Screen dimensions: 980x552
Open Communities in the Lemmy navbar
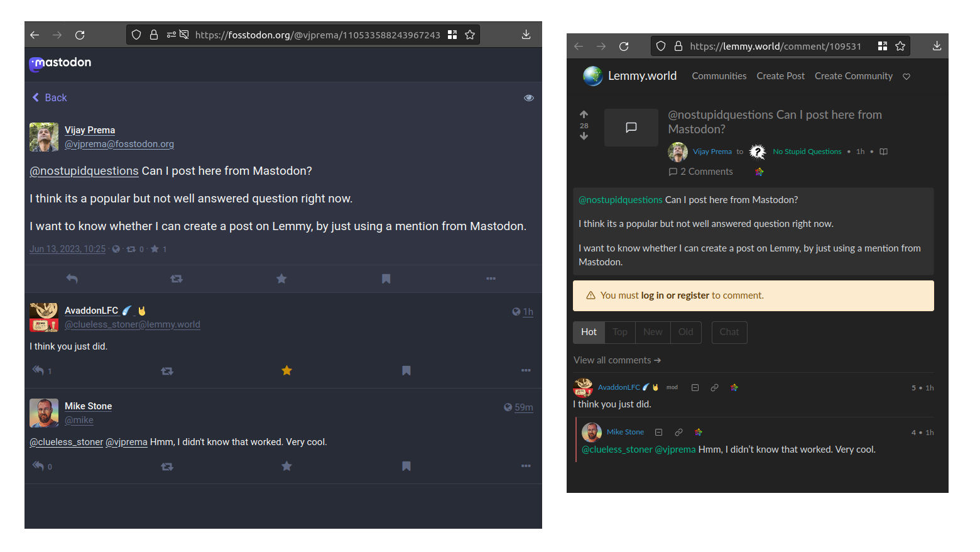click(x=719, y=76)
